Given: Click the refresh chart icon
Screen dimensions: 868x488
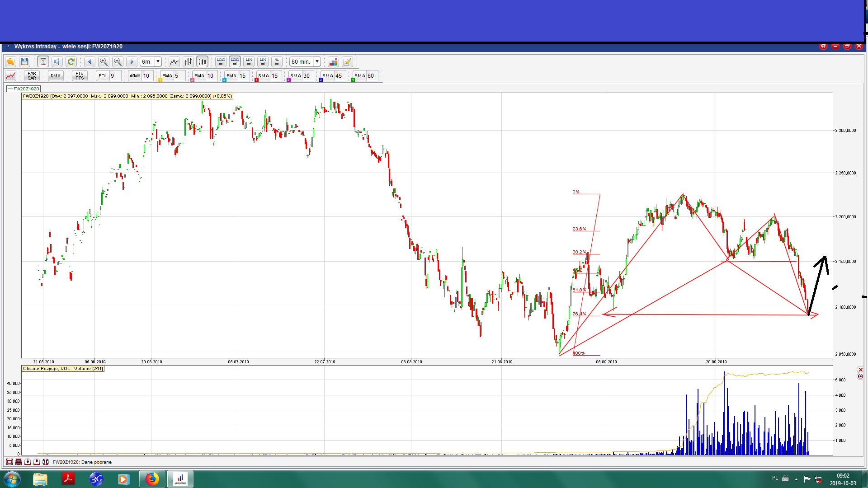Looking at the screenshot, I should [71, 61].
